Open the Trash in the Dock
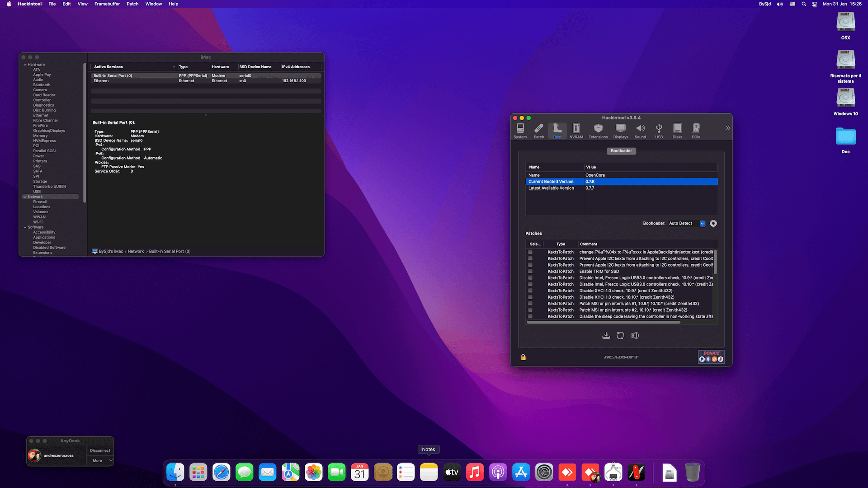 click(693, 473)
